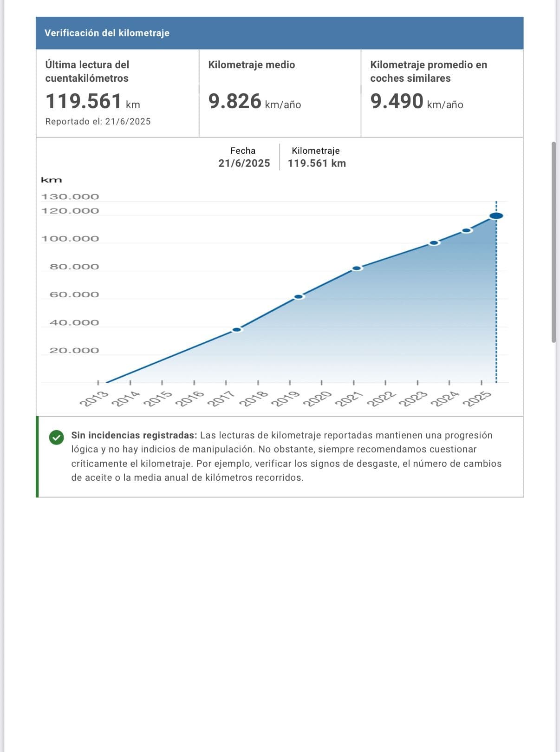Screen dimensions: 560x752
Task: Select the 2025 data point at 119.561 km
Action: [496, 216]
